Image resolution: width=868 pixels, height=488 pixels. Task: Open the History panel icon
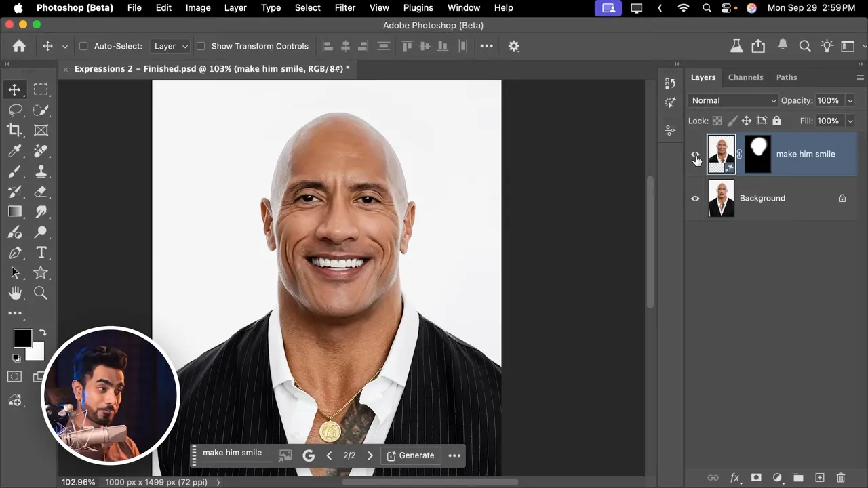670,83
